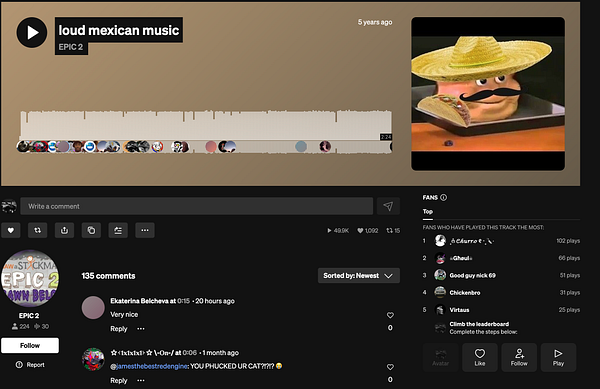Share the track
The width and height of the screenshot is (600, 389).
tap(64, 230)
